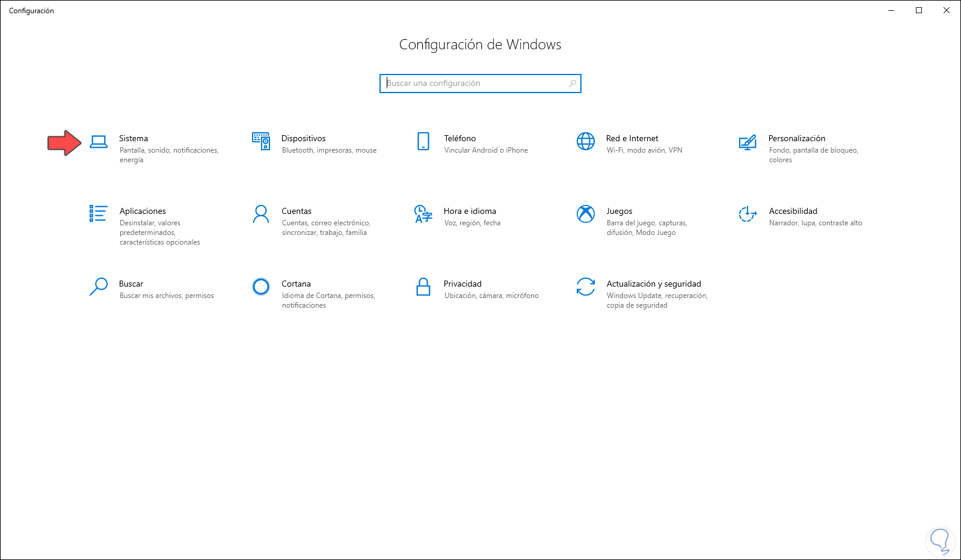Open the Red e Internet globe icon
Image resolution: width=961 pixels, height=560 pixels.
point(586,141)
